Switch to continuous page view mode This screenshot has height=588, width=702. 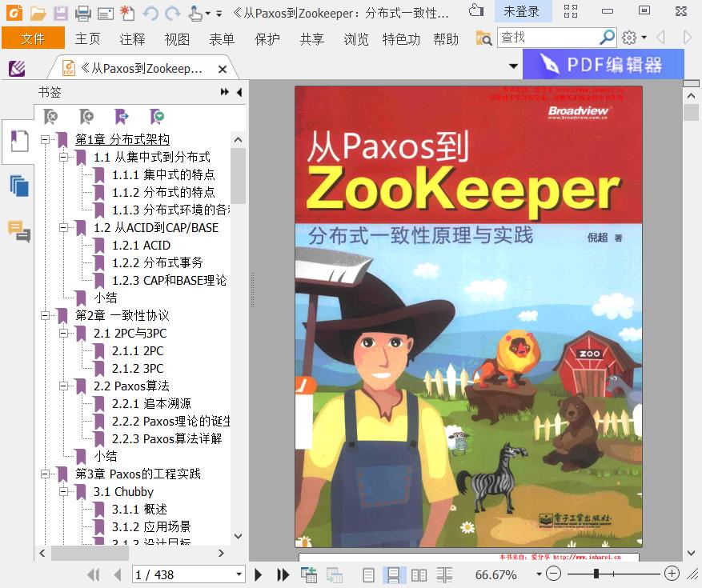[x=394, y=574]
